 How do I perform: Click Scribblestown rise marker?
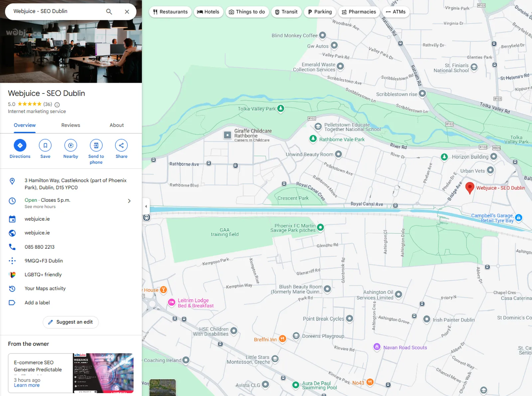422,93
